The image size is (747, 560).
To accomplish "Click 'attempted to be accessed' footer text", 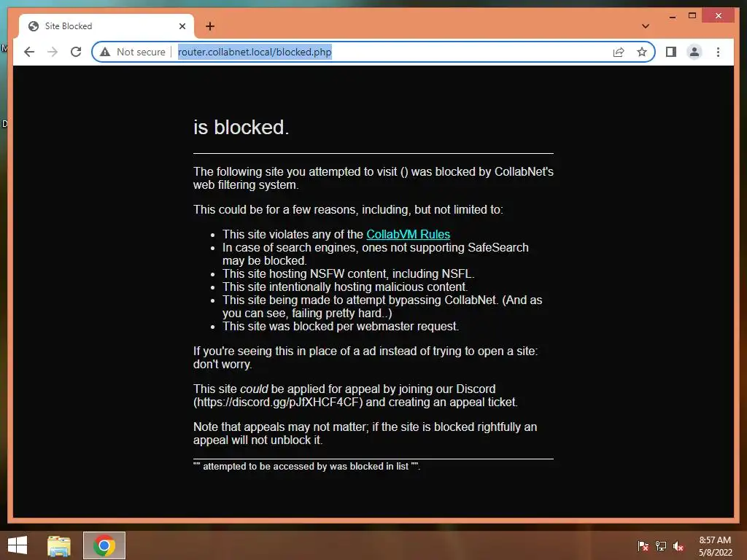I will pyautogui.click(x=307, y=466).
